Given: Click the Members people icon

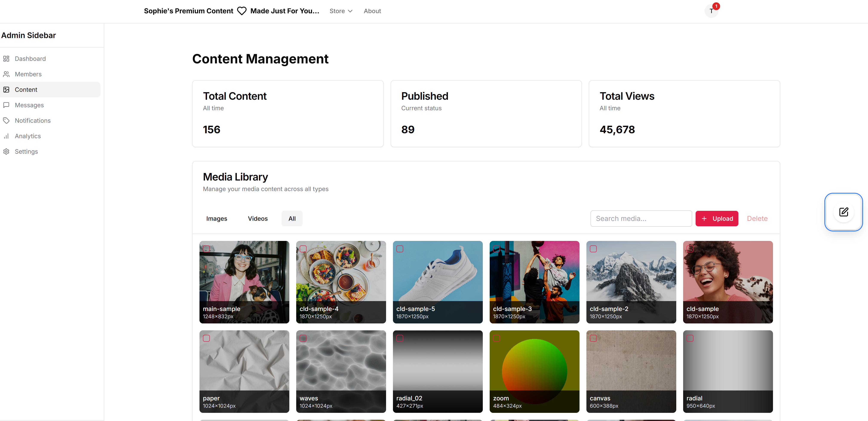Looking at the screenshot, I should (x=6, y=74).
